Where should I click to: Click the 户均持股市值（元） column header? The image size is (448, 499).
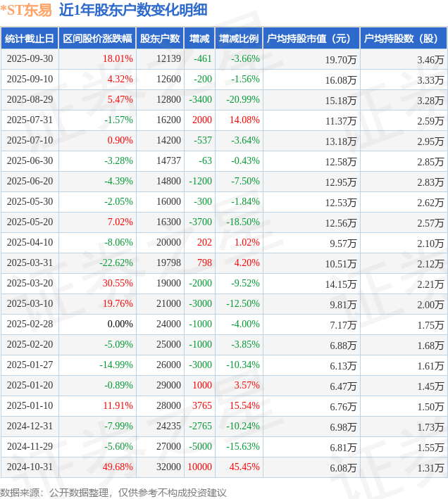click(311, 39)
